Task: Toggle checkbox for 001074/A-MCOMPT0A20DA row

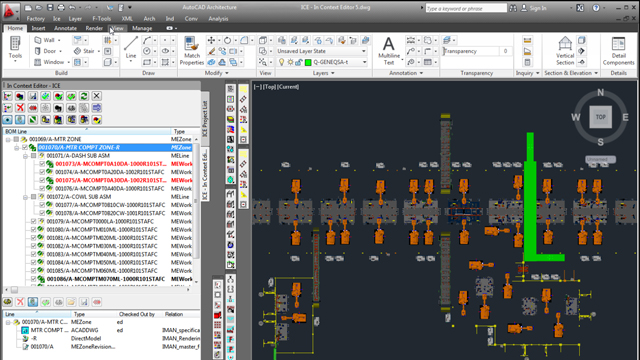Action: coord(42,172)
